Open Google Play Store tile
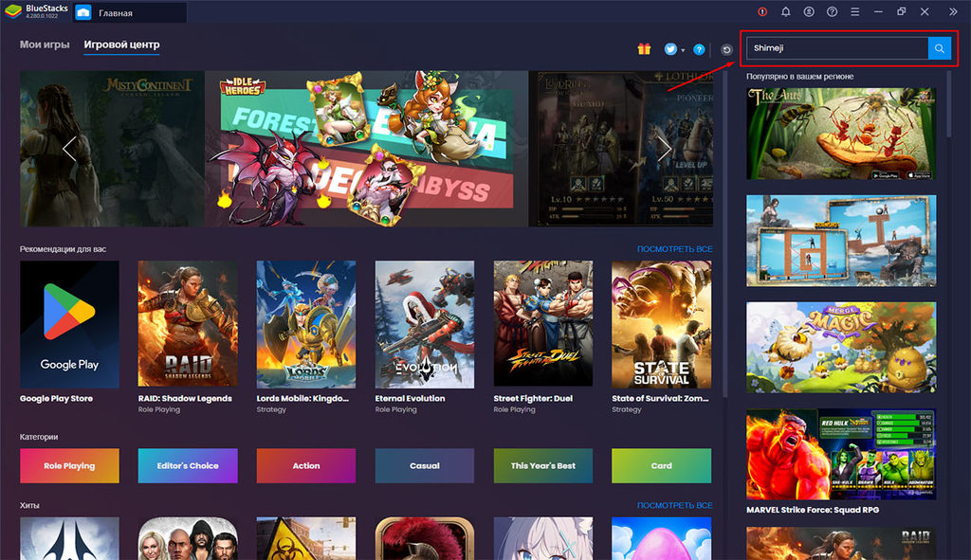 (69, 324)
